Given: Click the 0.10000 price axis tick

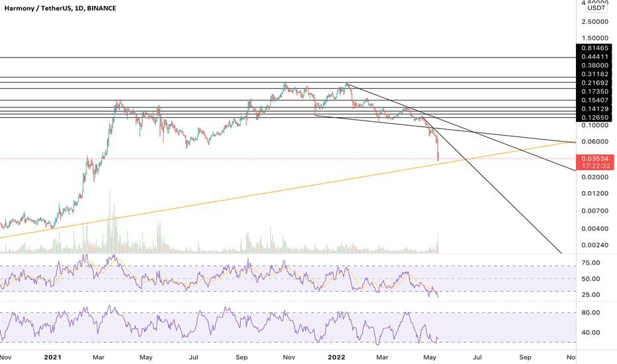Looking at the screenshot, I should (x=594, y=125).
